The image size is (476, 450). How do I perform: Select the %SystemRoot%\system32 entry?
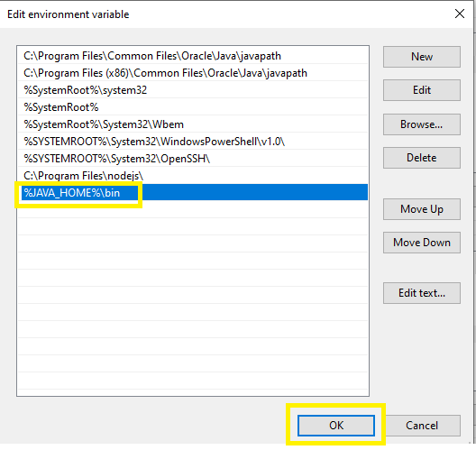tap(193, 90)
